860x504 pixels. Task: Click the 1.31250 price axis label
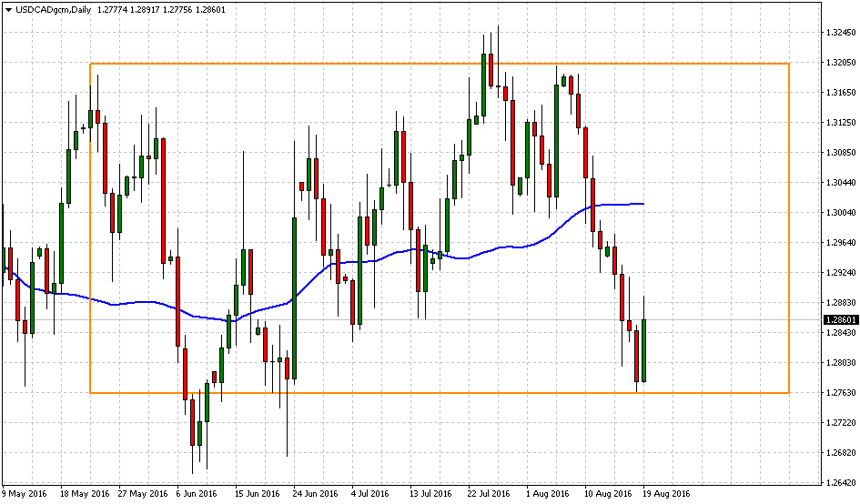click(841, 122)
